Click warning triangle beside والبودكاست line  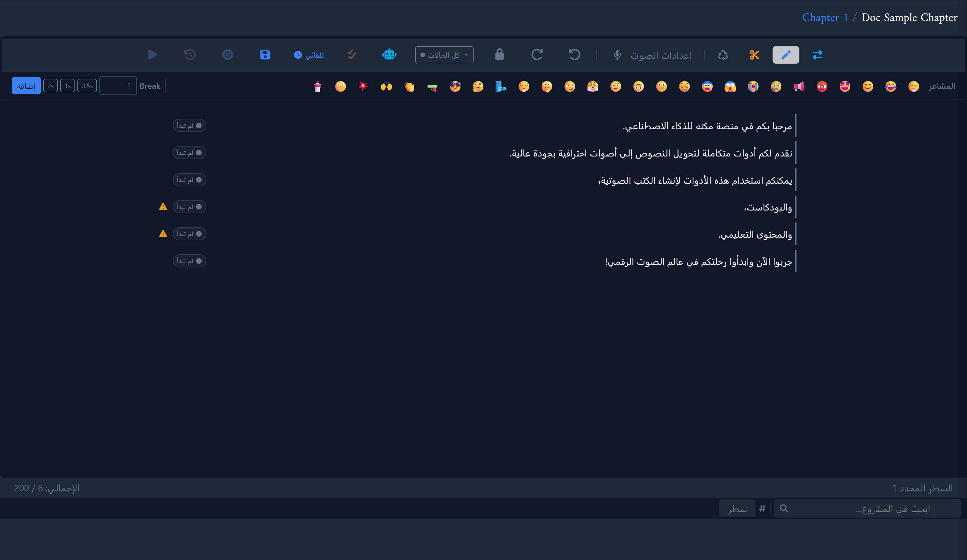tap(163, 206)
